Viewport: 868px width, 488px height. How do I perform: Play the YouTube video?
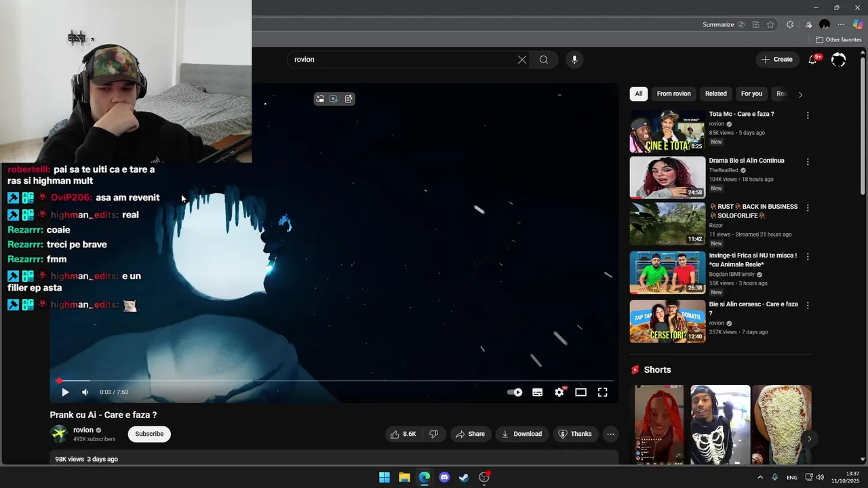click(x=65, y=392)
